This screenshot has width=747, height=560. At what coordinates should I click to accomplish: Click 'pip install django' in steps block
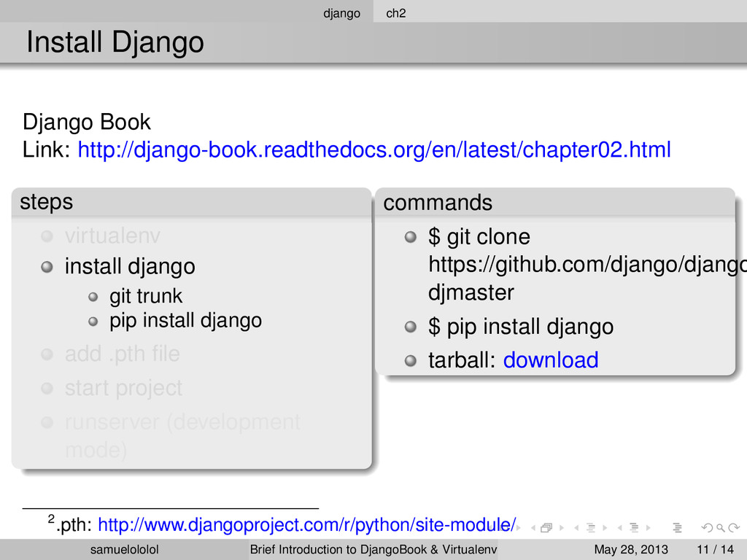tap(186, 321)
